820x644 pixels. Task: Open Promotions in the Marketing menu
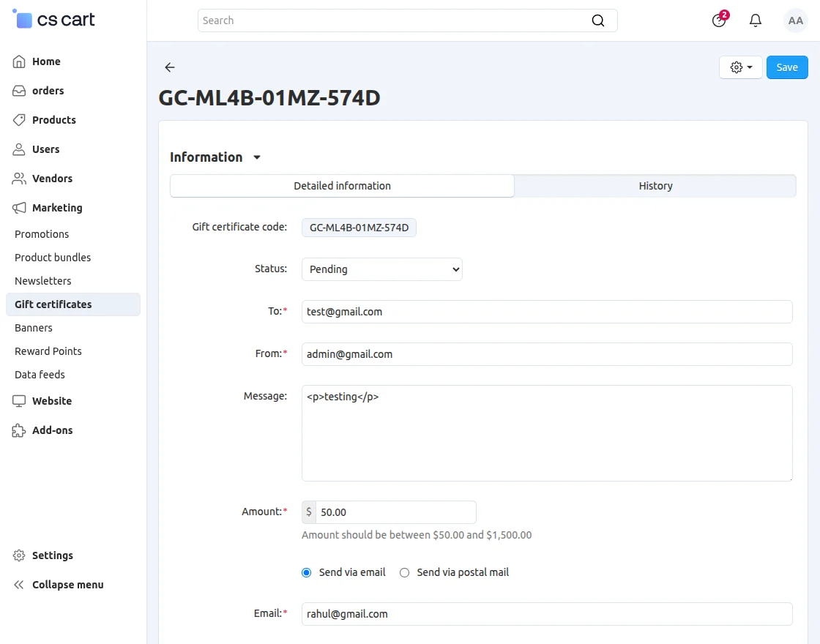coord(42,234)
